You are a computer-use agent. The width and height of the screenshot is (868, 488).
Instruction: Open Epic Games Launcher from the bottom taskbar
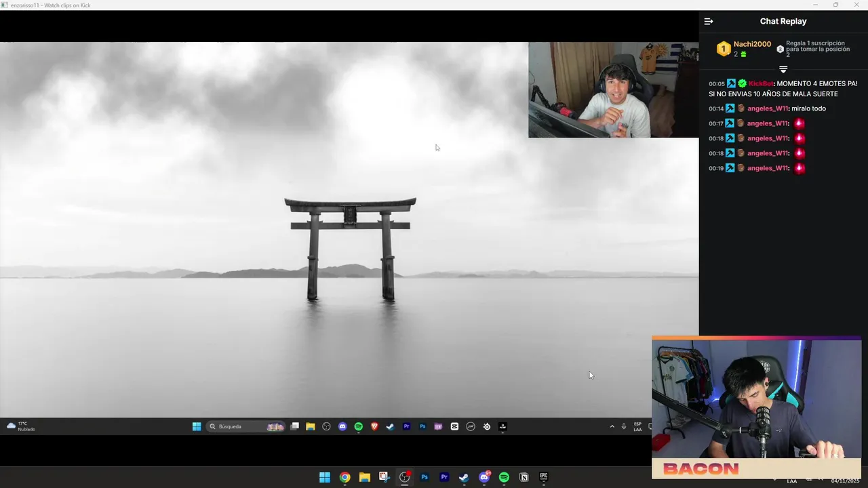pos(543,477)
